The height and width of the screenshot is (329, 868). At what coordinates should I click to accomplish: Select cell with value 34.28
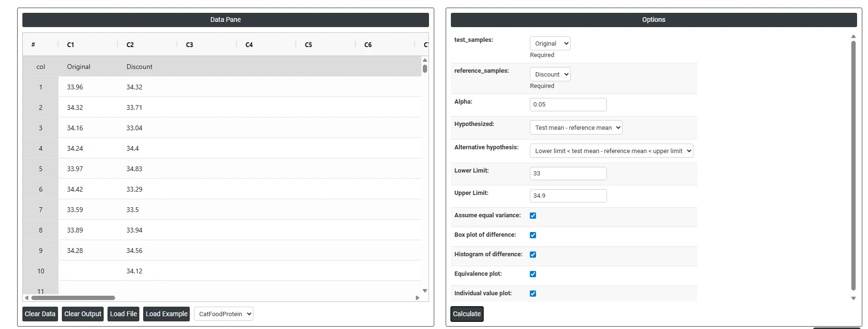point(88,251)
